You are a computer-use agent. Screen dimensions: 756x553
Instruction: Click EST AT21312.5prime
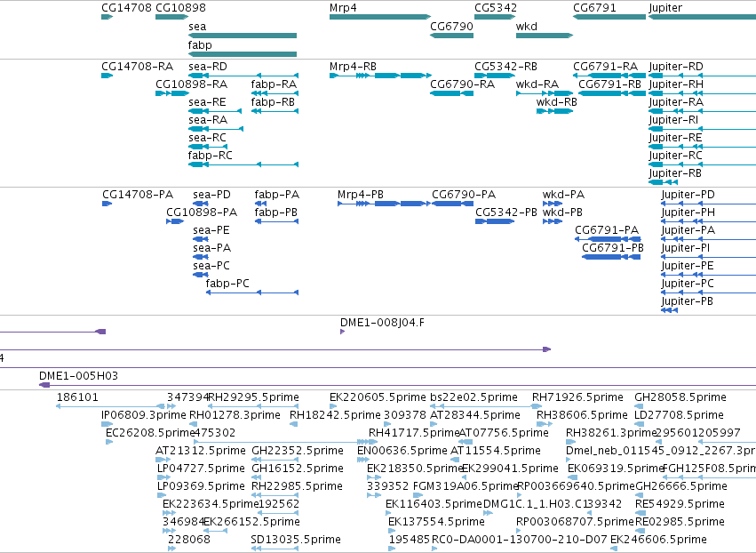[x=163, y=460]
